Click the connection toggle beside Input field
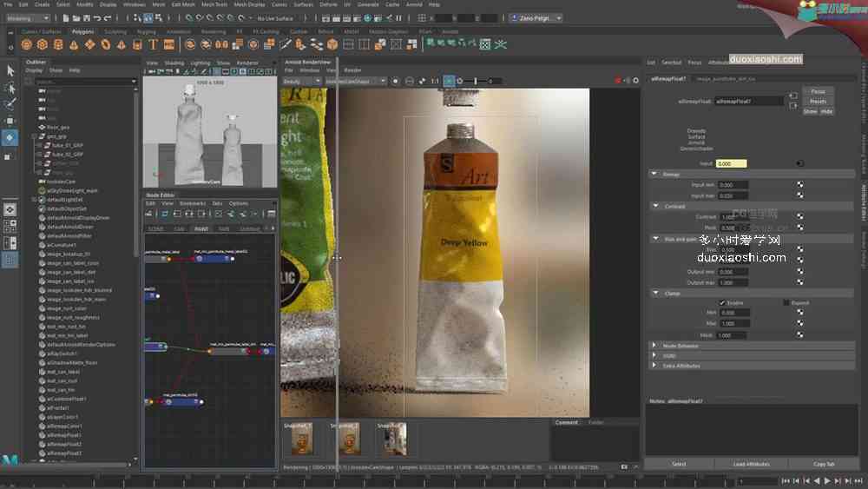This screenshot has width=868, height=489. (799, 163)
